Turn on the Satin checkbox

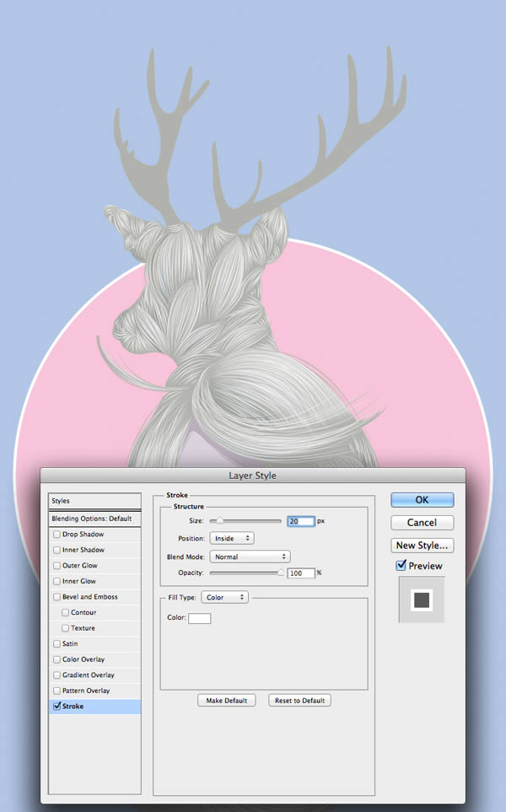pos(57,643)
